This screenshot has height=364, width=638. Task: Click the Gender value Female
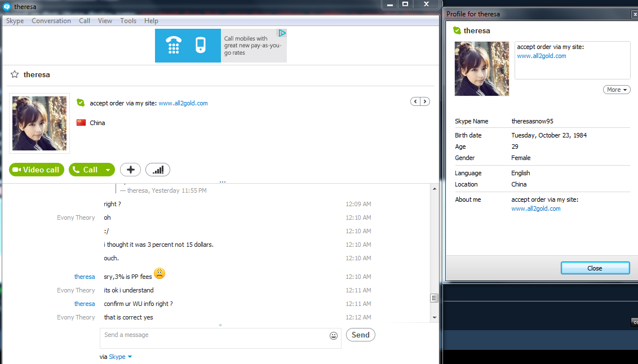tap(521, 158)
